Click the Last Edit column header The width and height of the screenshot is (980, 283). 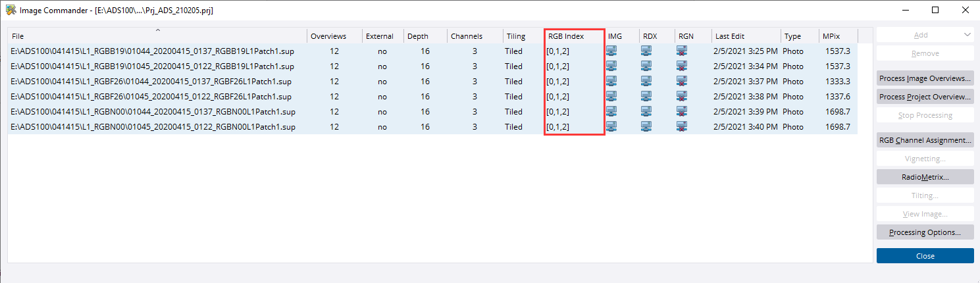pos(730,36)
